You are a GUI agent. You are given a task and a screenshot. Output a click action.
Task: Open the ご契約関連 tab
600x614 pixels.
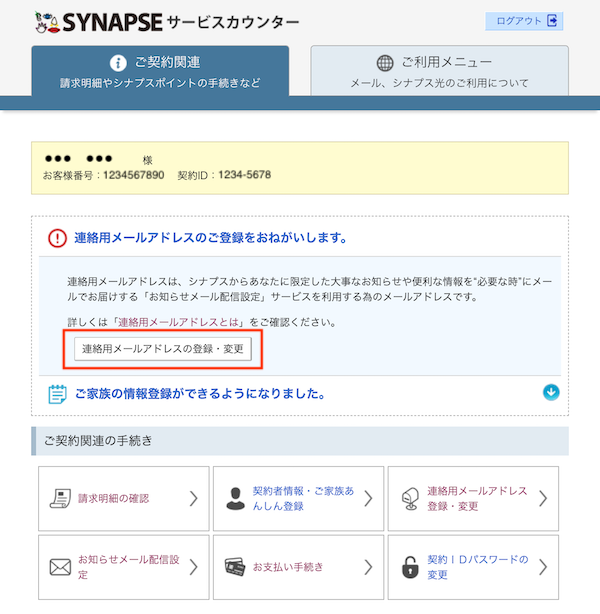pyautogui.click(x=160, y=72)
